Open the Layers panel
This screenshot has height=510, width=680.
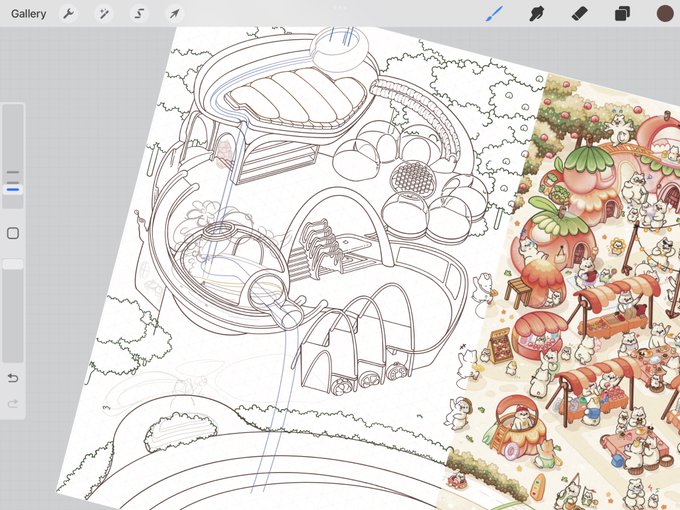622,14
